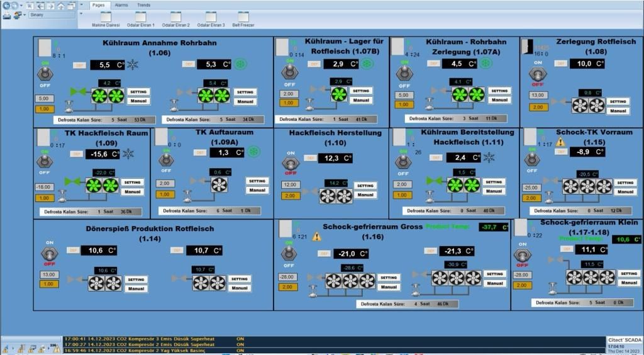Open the Odalar Ekran 2 page icon
This screenshot has height=355, width=644.
[x=176, y=17]
